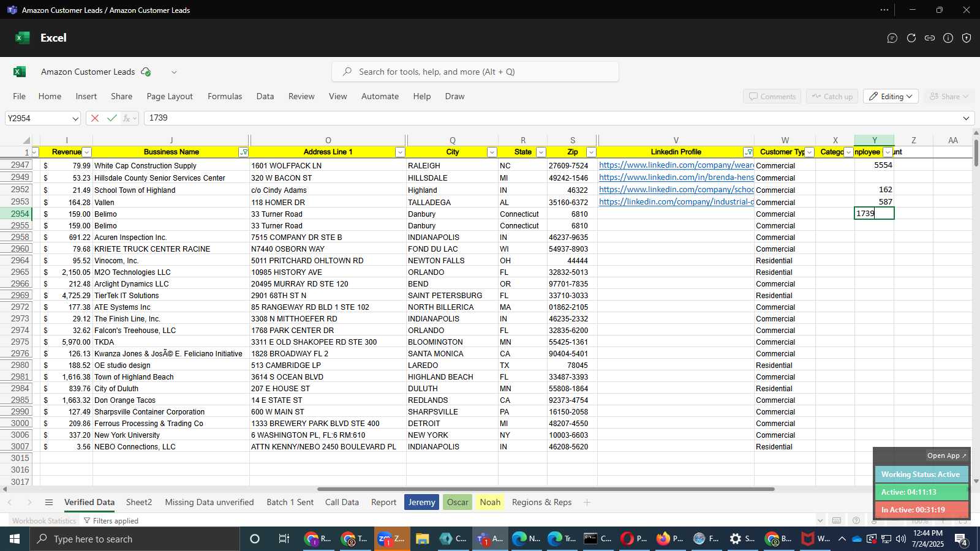The width and height of the screenshot is (980, 551).
Task: Click the filter funnel icon in the status bar
Action: click(87, 521)
